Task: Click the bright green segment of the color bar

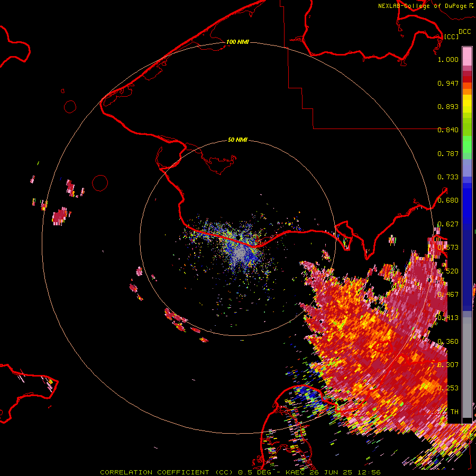Action: (x=467, y=144)
